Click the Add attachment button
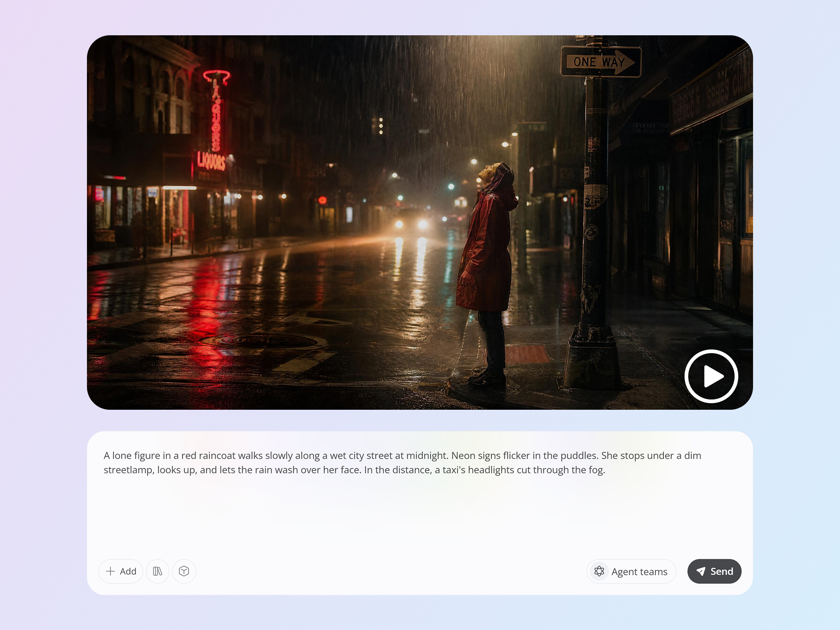Viewport: 840px width, 630px height. point(121,571)
